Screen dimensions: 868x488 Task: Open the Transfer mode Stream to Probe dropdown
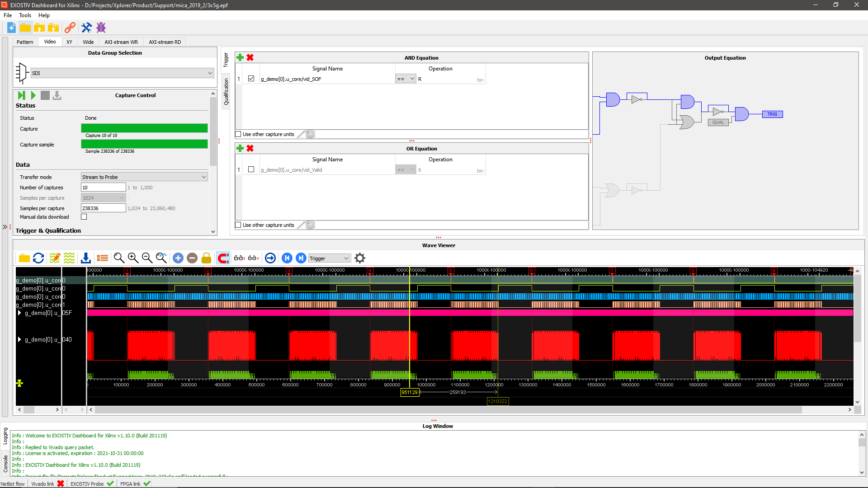tap(144, 177)
